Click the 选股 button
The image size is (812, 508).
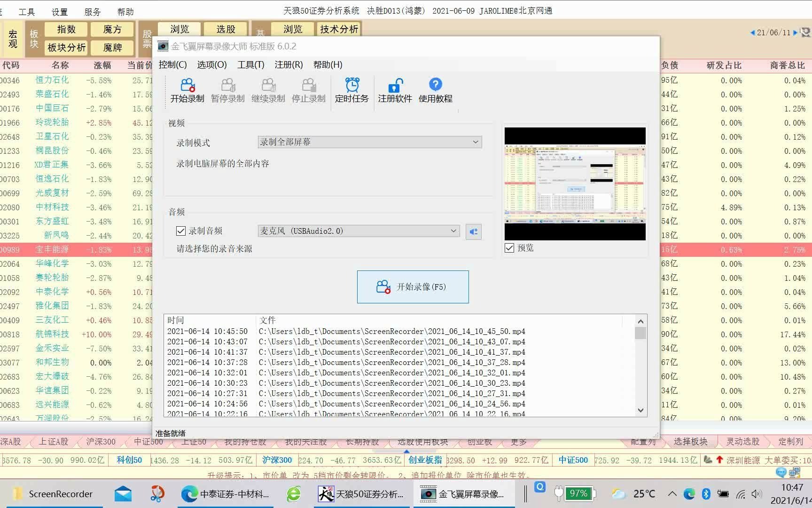tap(226, 29)
